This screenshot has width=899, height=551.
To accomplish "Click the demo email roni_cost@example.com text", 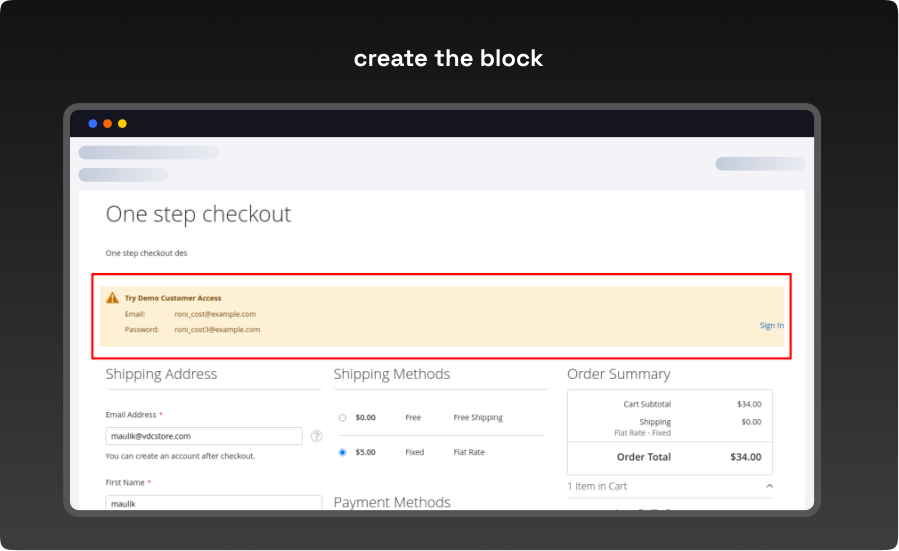I will (215, 314).
